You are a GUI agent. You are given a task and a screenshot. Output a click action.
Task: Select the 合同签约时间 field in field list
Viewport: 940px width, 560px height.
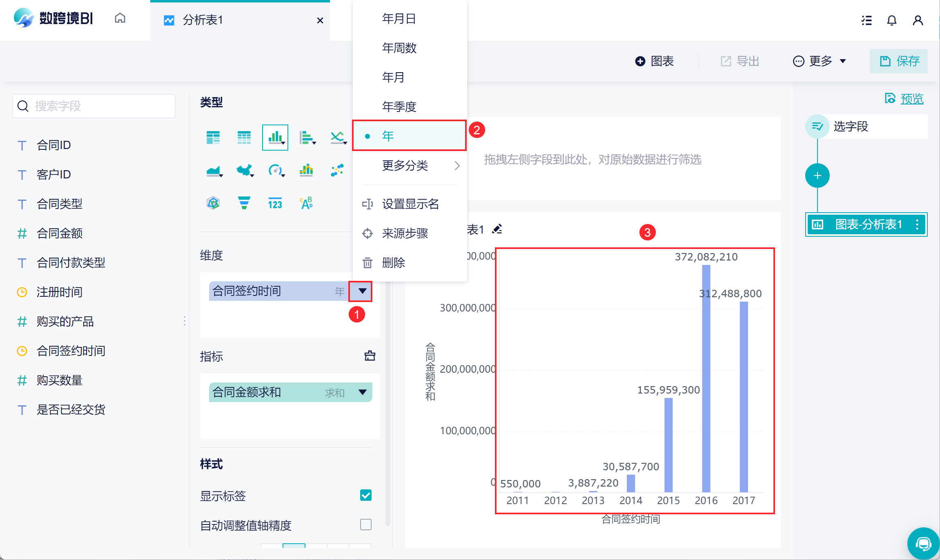(71, 351)
